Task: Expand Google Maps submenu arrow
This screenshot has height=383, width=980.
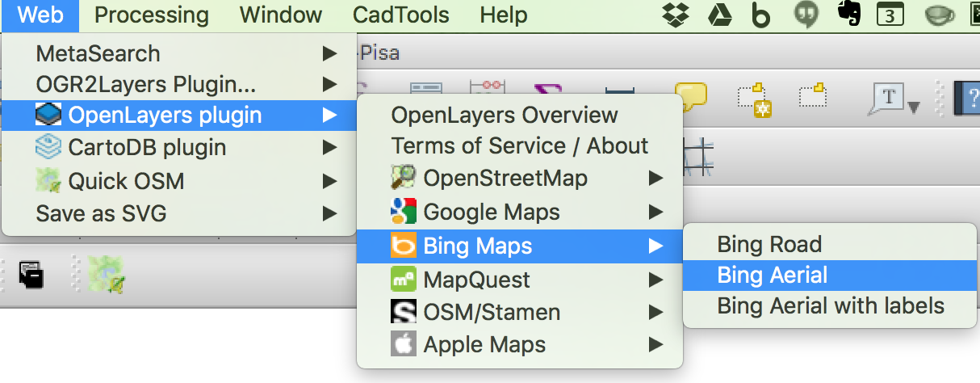Action: point(655,213)
